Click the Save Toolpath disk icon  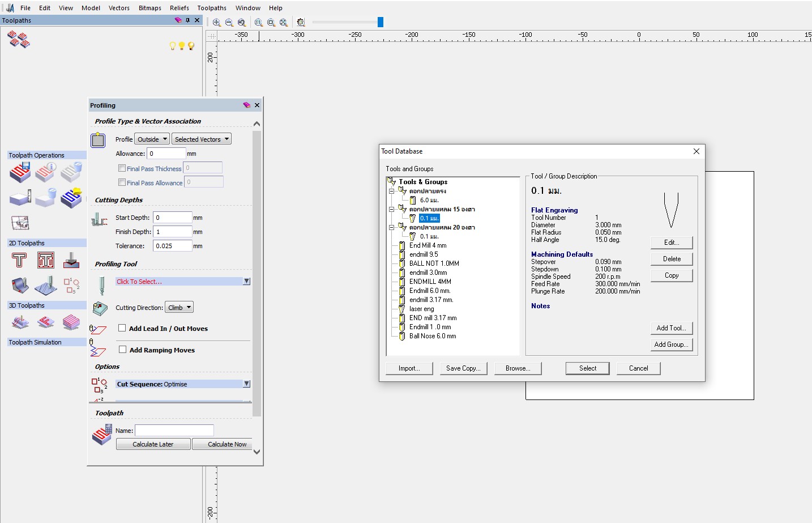click(x=20, y=172)
